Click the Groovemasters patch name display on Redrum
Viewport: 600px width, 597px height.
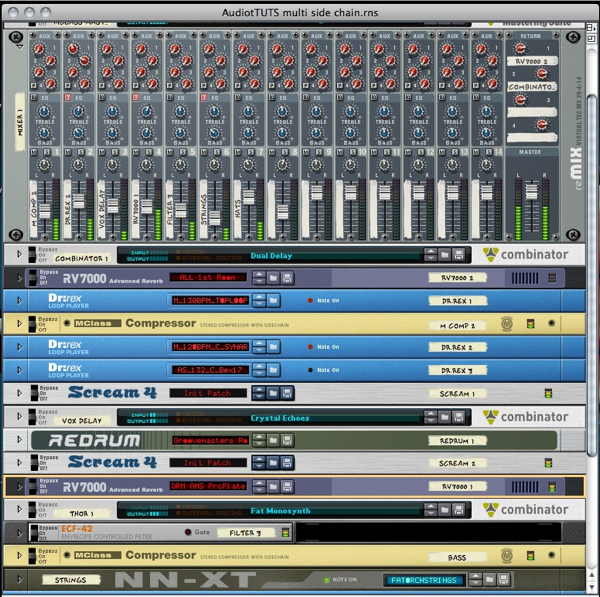point(208,440)
